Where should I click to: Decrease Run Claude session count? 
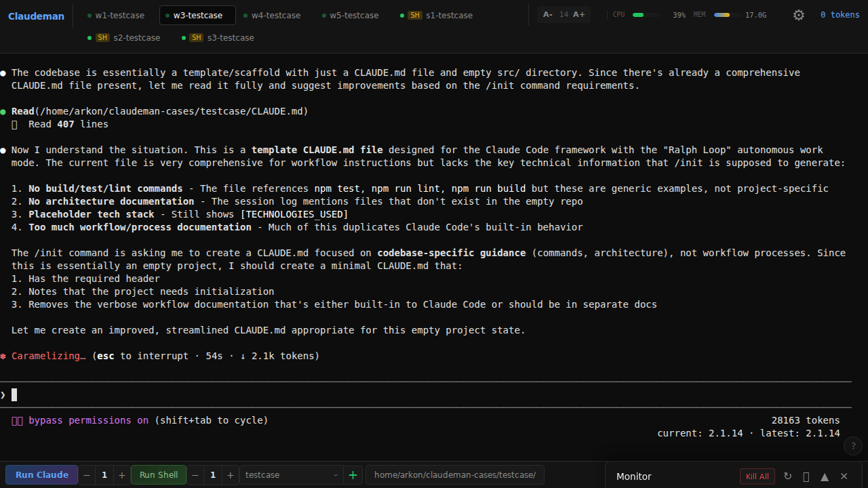pos(87,475)
